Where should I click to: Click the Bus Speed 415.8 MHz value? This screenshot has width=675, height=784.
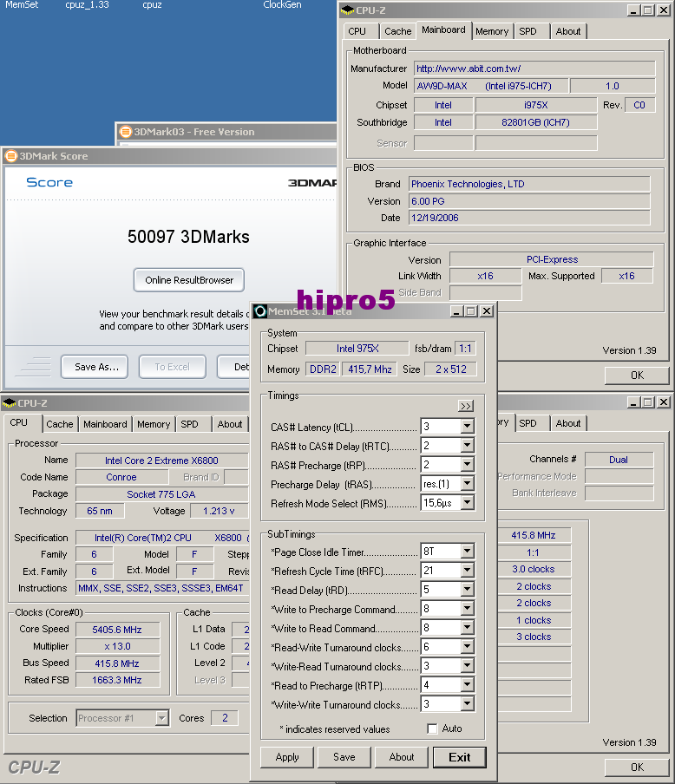click(x=118, y=663)
